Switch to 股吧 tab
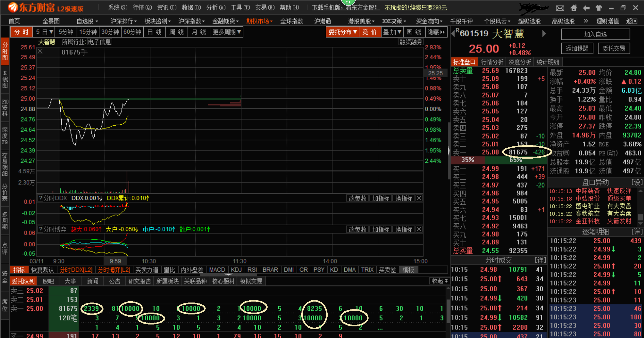 (48, 281)
